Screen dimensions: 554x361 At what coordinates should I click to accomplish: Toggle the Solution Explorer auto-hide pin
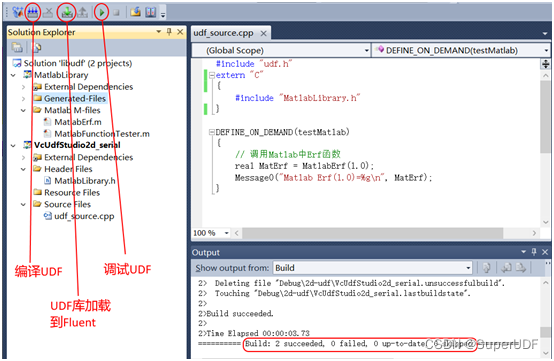coord(169,32)
